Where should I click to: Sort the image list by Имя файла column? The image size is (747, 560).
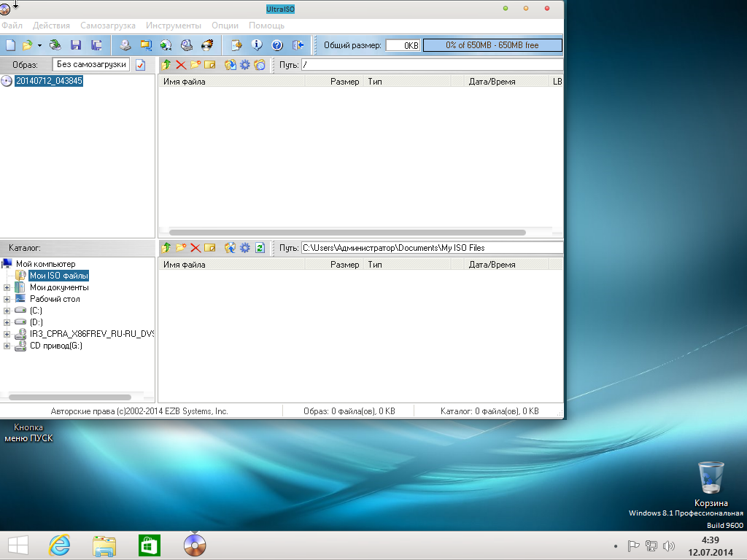(231, 82)
